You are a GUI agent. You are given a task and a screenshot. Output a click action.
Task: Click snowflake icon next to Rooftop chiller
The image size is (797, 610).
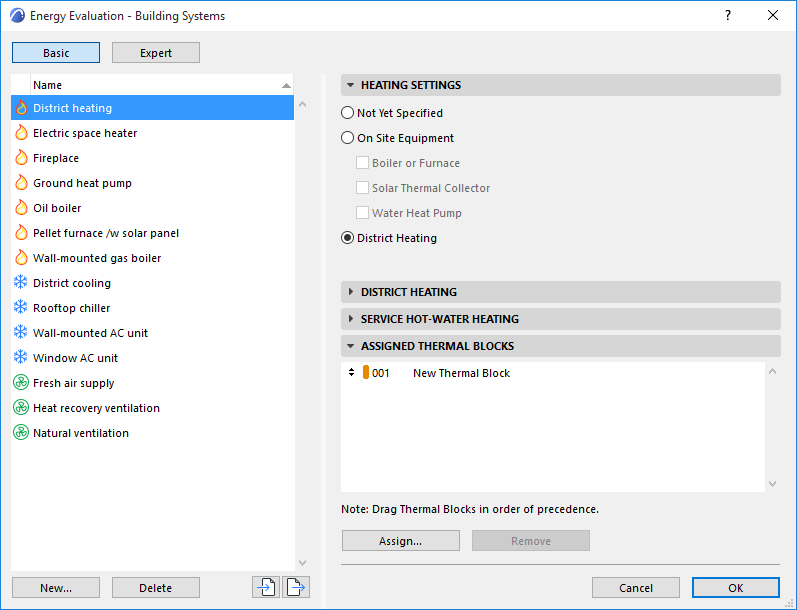[20, 308]
